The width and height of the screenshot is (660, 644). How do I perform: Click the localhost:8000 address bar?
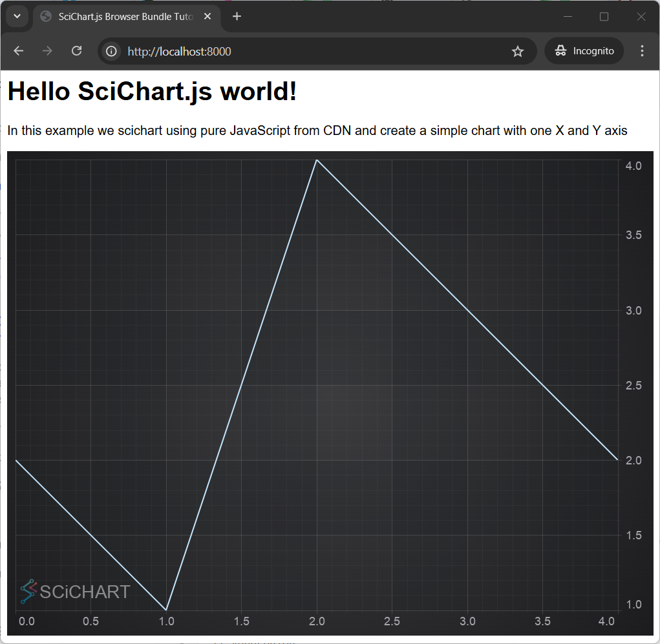(x=310, y=51)
